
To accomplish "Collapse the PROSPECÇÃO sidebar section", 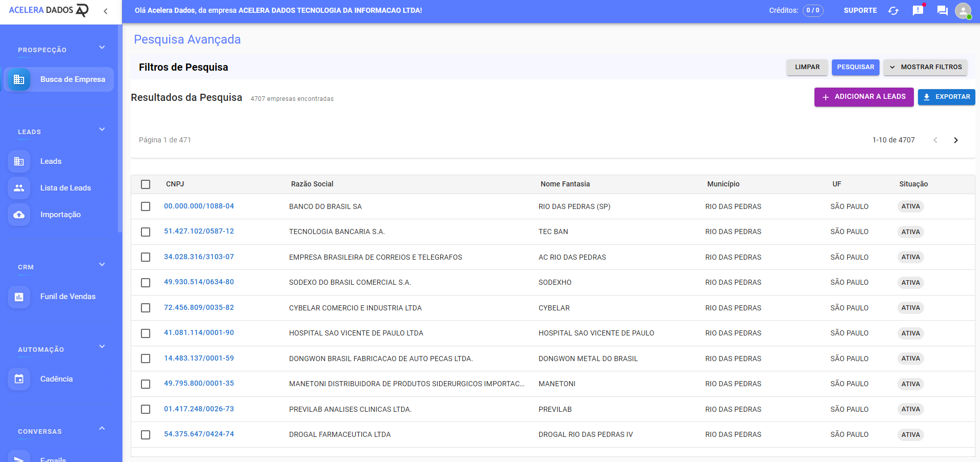I will (x=102, y=48).
